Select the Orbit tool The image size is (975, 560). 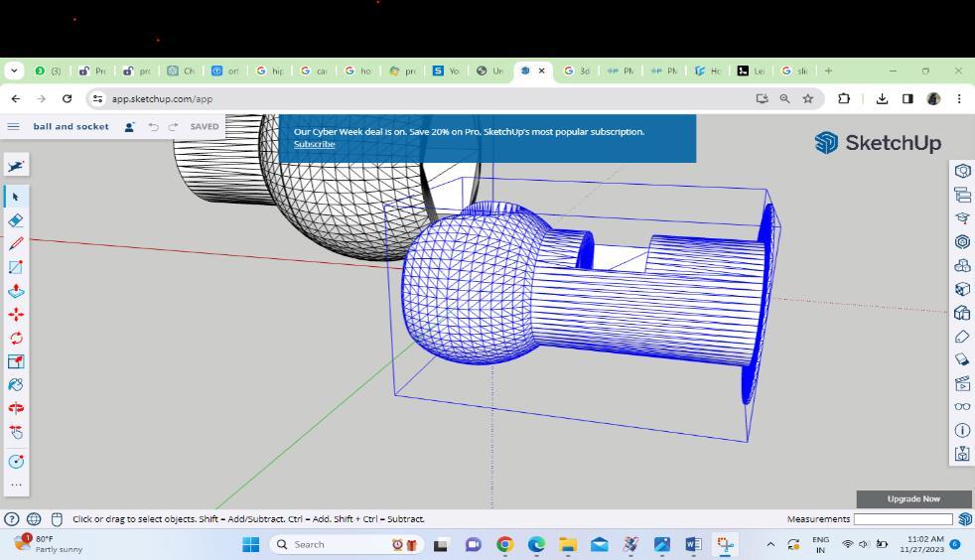point(16,408)
